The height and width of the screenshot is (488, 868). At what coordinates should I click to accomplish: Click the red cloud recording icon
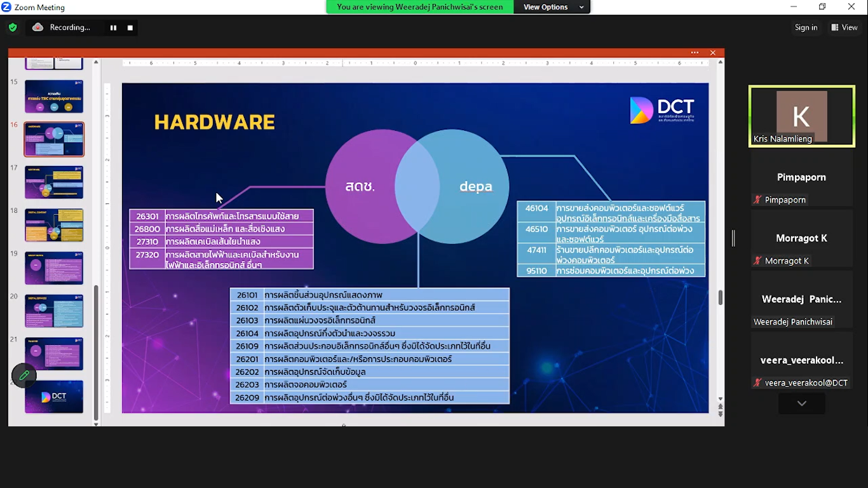point(37,27)
